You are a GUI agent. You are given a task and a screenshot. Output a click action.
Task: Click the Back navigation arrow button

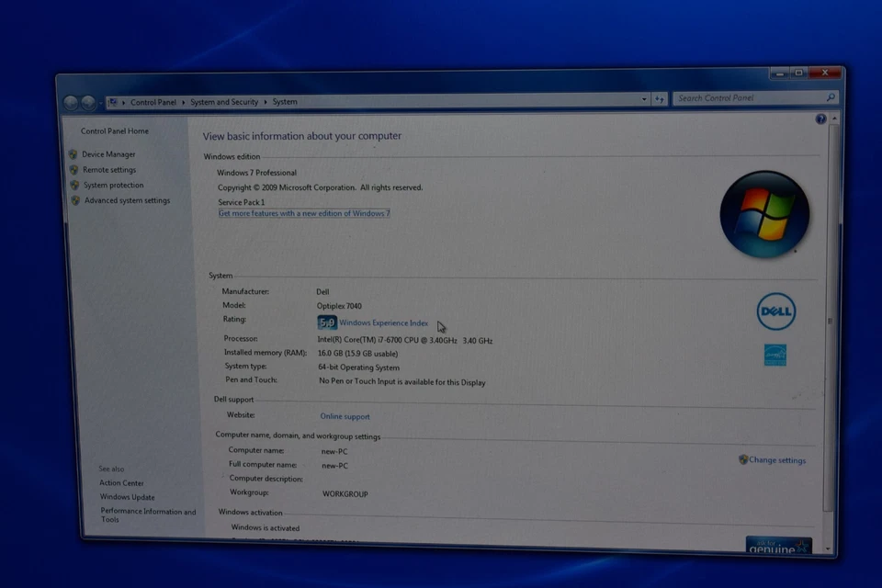(x=71, y=103)
